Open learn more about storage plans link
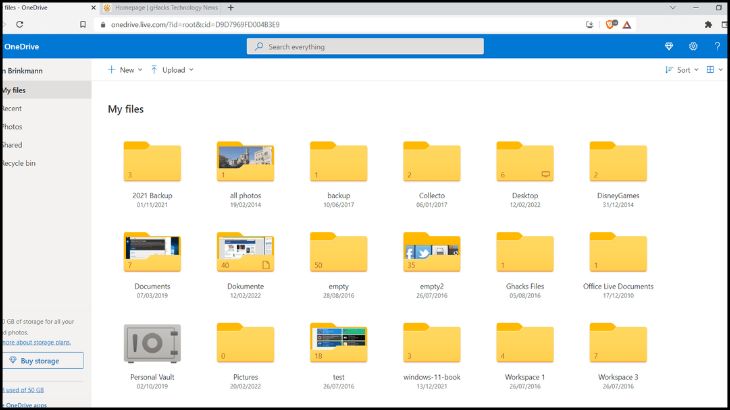730x410 pixels. click(36, 342)
